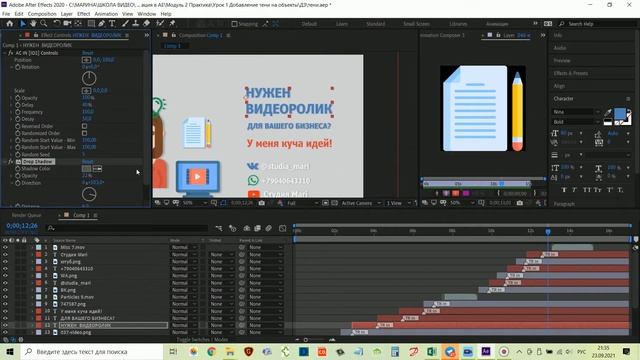
Task: Open the Active Camera view dropdown
Action: click(361, 203)
